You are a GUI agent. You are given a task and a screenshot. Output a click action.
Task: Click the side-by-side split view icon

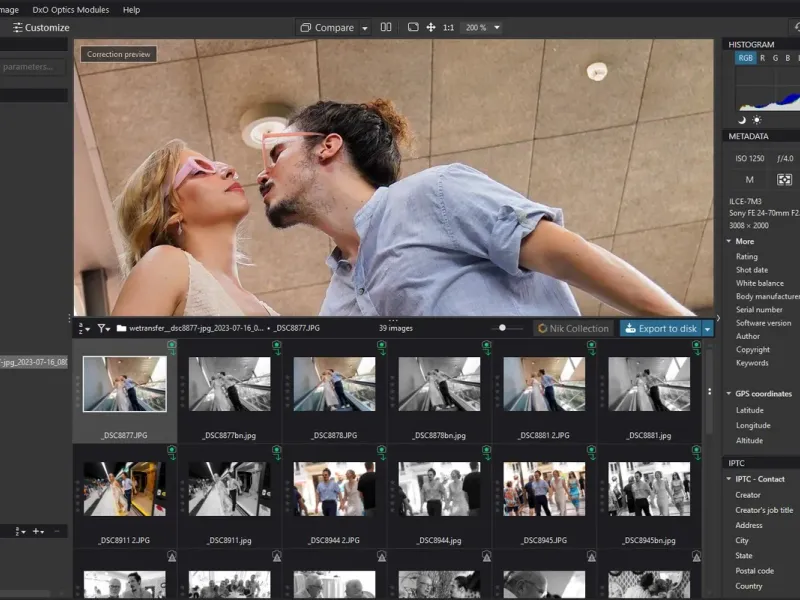(386, 28)
